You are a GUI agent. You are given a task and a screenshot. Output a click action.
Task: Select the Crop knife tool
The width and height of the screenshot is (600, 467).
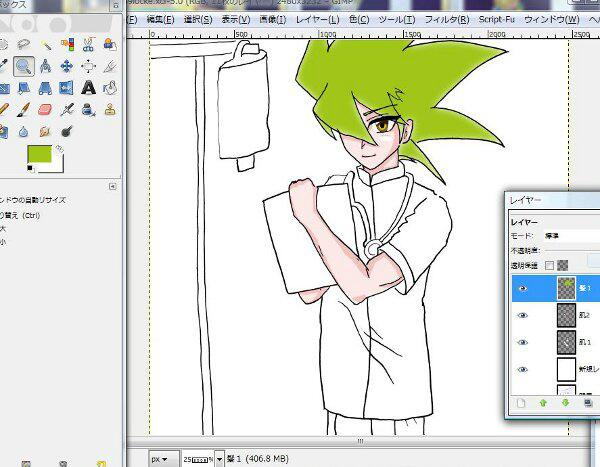click(x=110, y=67)
